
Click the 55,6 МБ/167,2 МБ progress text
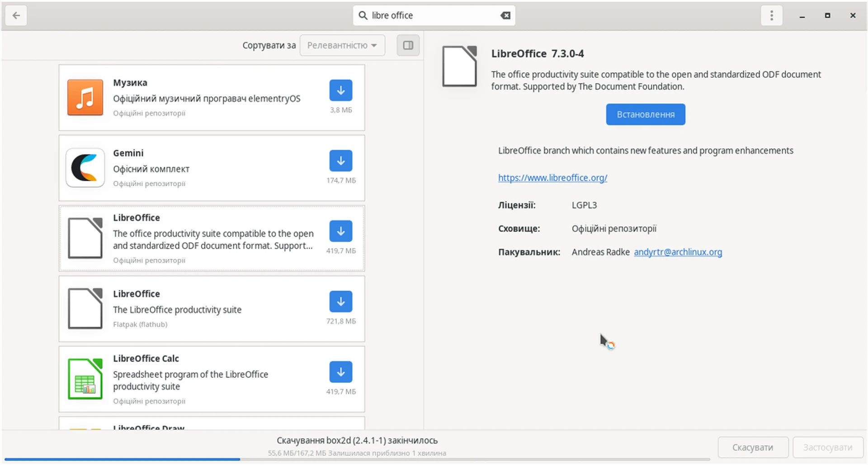(357, 453)
